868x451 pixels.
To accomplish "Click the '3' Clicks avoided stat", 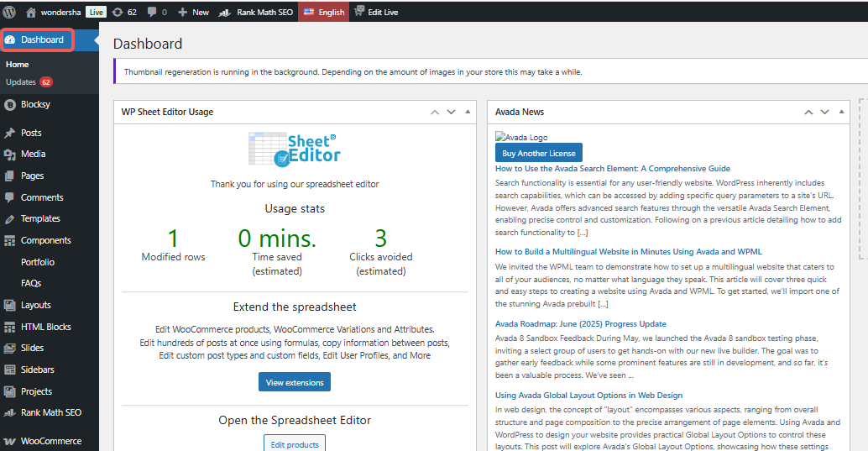I will [381, 239].
